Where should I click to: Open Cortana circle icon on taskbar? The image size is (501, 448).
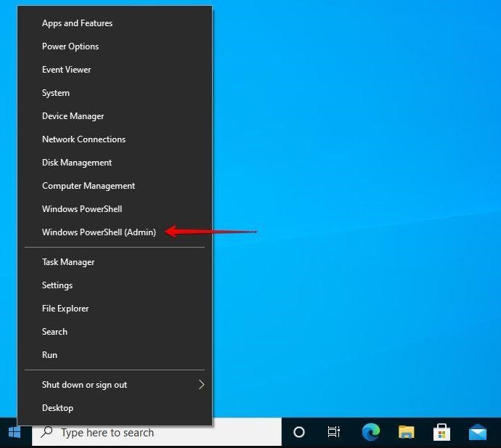pos(298,433)
